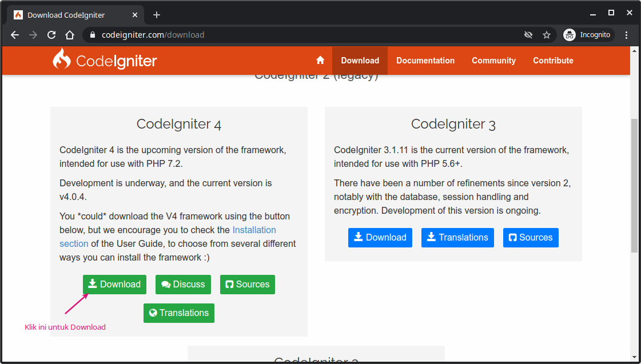This screenshot has height=364, width=641.
Task: Click the home icon in the site navbar
Action: (320, 60)
